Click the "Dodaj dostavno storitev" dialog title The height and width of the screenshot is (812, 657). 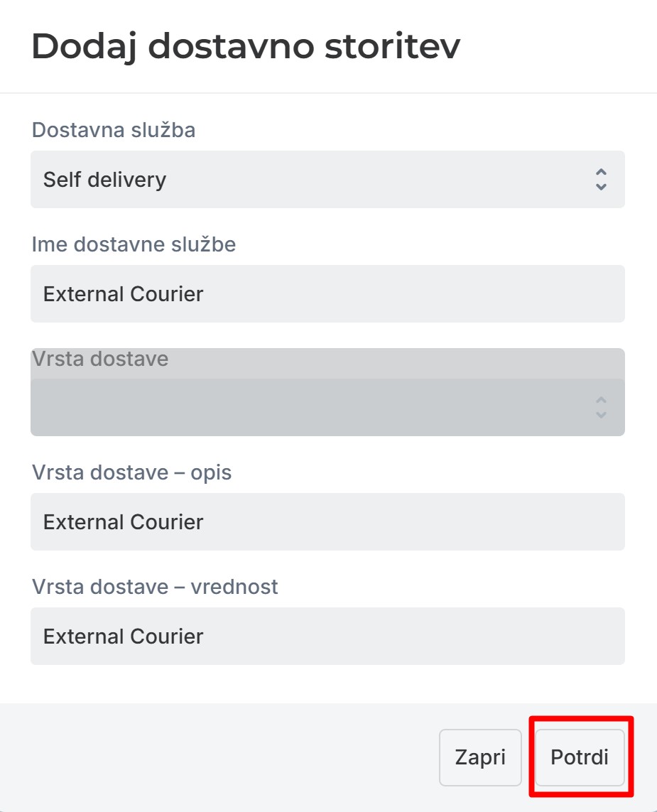click(246, 46)
